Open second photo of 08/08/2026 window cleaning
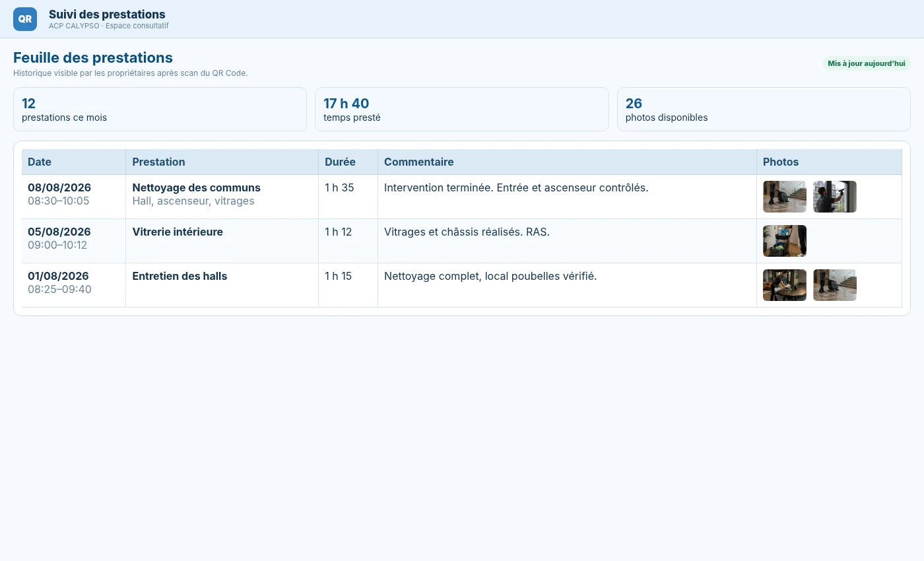924x561 pixels. [x=835, y=197]
